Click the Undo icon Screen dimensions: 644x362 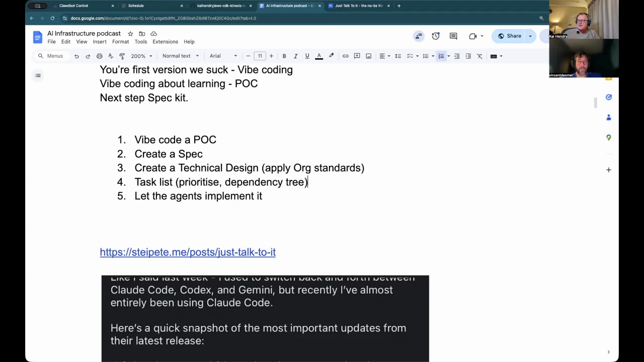pos(76,56)
